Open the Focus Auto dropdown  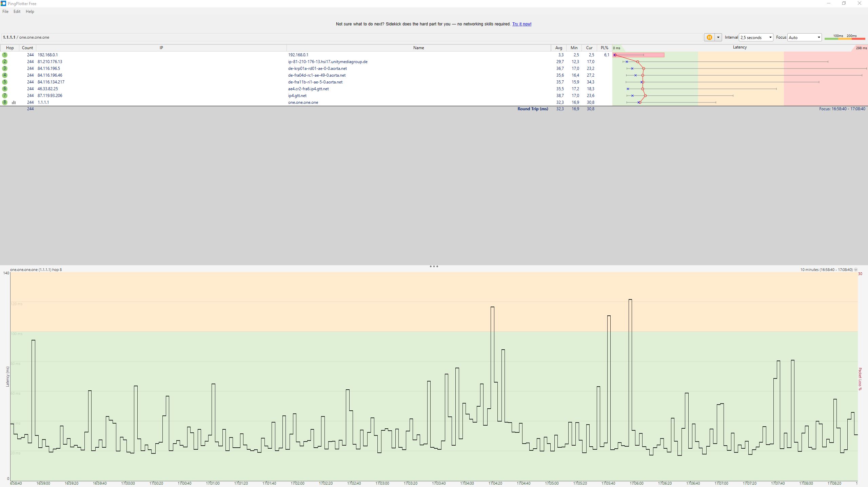coord(804,37)
